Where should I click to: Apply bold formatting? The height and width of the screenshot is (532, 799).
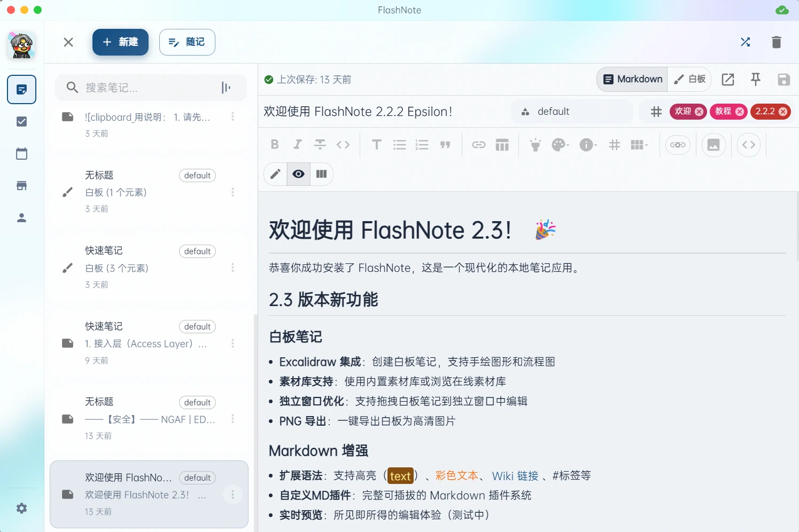coord(275,145)
